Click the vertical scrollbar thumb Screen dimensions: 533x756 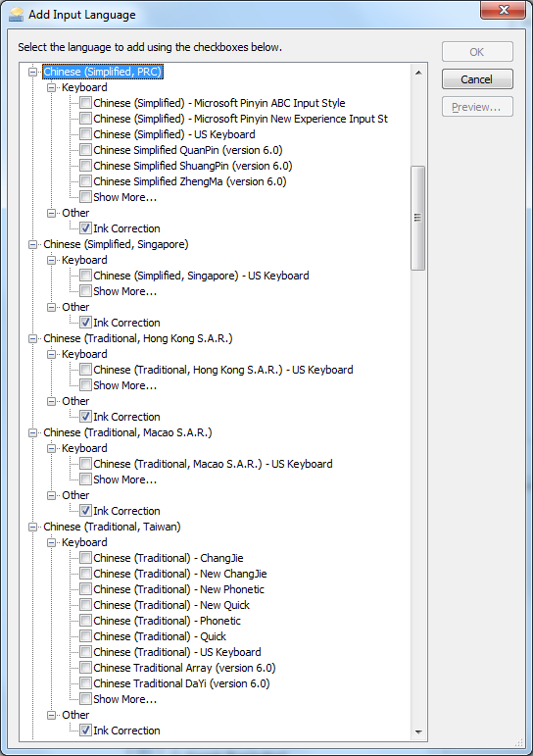418,218
